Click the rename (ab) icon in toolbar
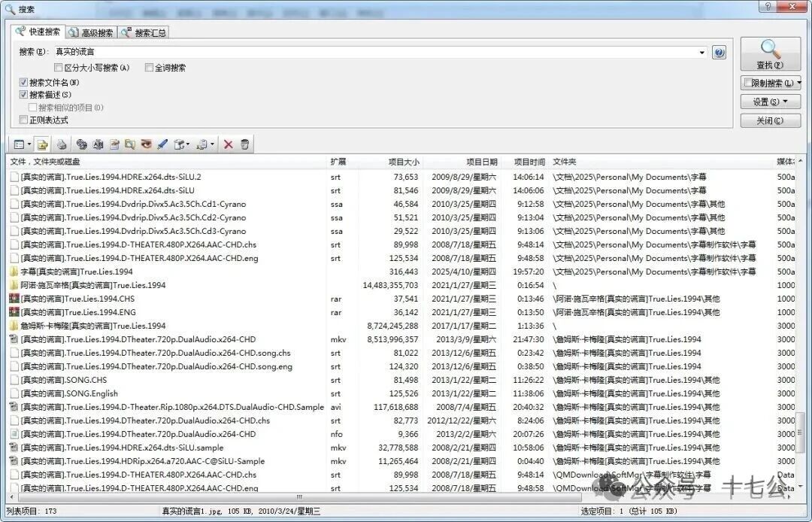The width and height of the screenshot is (812, 522). coord(98,144)
